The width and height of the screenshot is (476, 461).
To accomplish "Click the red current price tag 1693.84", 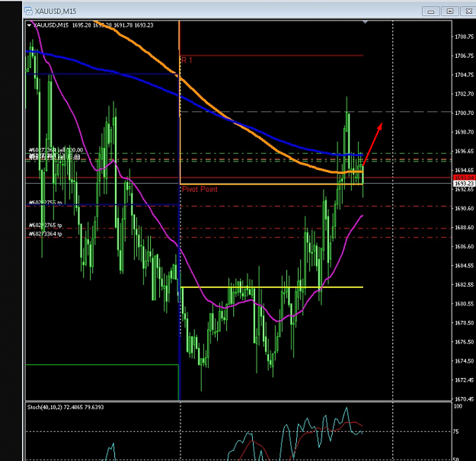I will tap(464, 178).
